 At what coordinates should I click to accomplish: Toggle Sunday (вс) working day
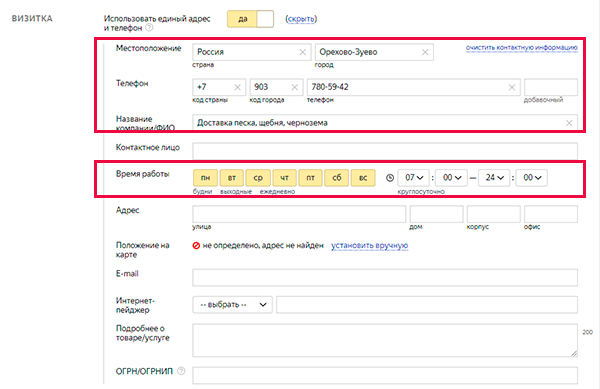[363, 178]
